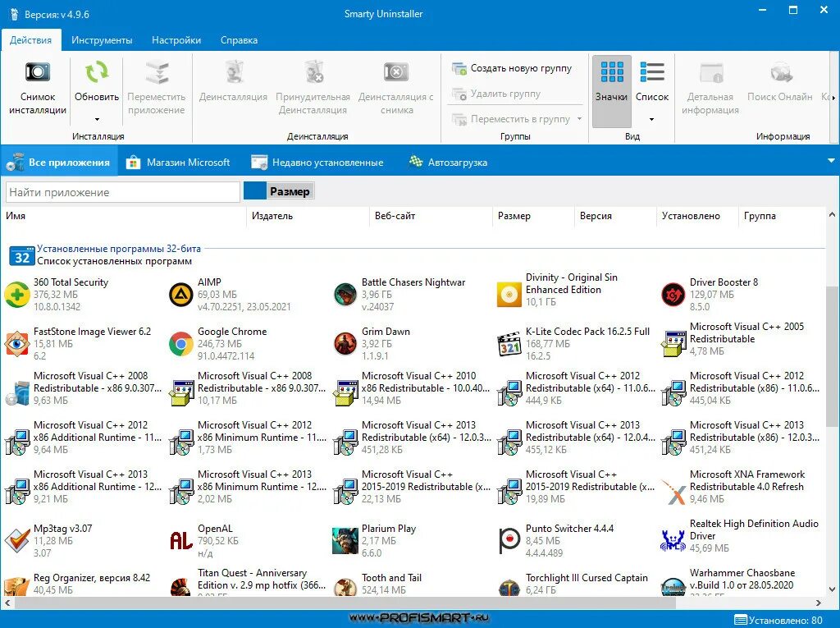Expand the arrow at the category bar's right end
840x628 pixels.
(832, 160)
